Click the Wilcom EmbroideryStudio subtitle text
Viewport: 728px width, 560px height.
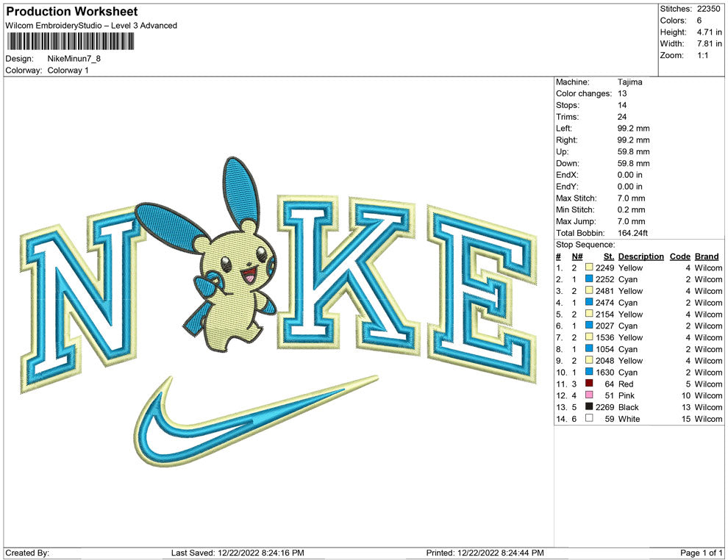pos(91,26)
